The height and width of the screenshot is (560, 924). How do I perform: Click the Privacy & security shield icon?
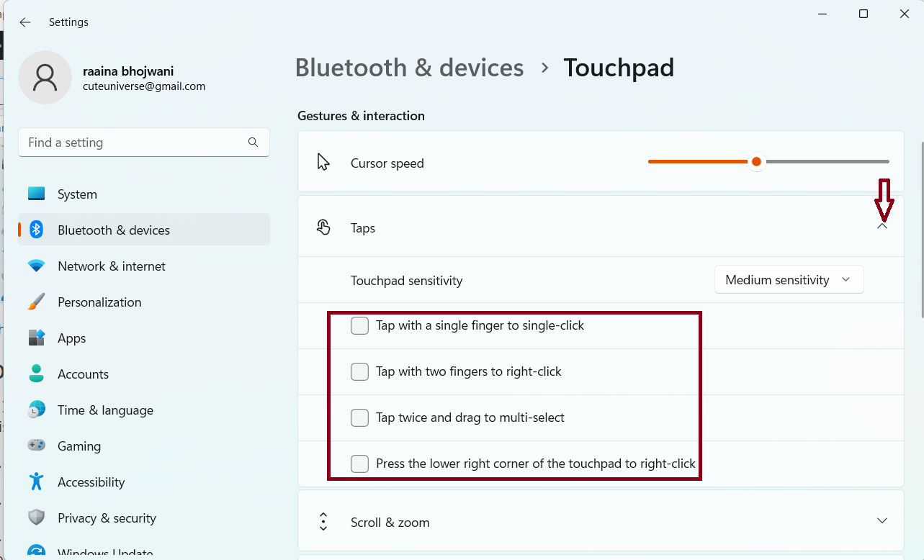(36, 518)
